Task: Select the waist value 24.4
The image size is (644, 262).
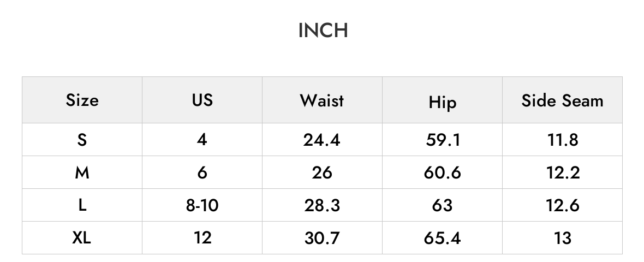Action: tap(321, 140)
